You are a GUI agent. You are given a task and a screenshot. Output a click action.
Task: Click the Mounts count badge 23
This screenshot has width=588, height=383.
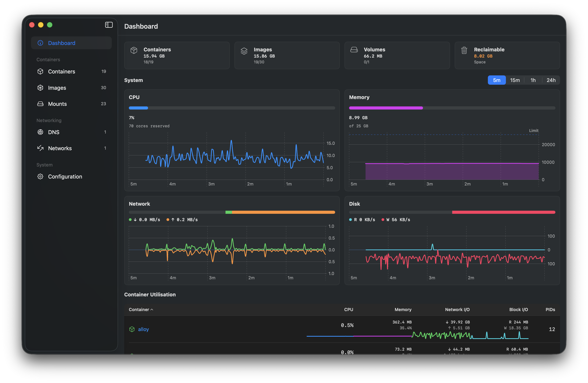pyautogui.click(x=103, y=104)
